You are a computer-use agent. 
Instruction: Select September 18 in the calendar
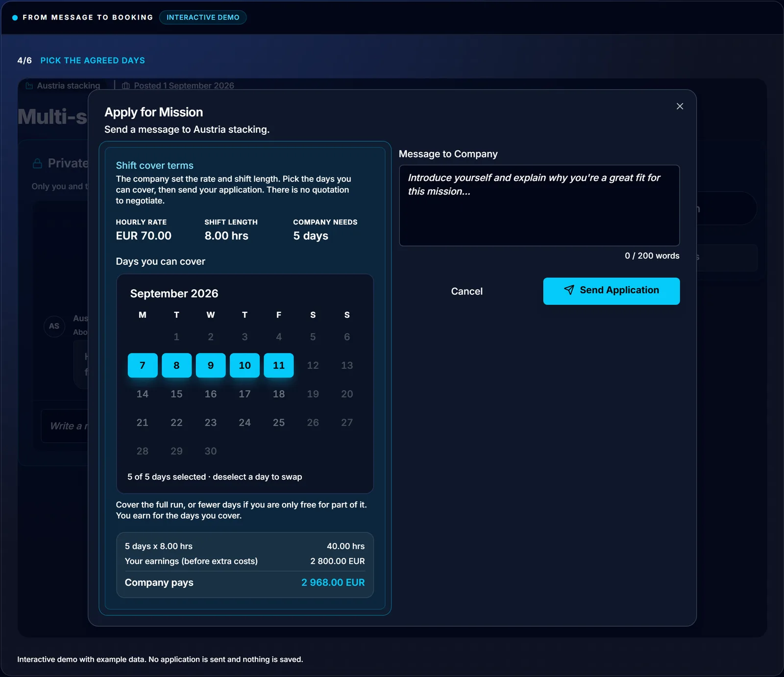[279, 394]
